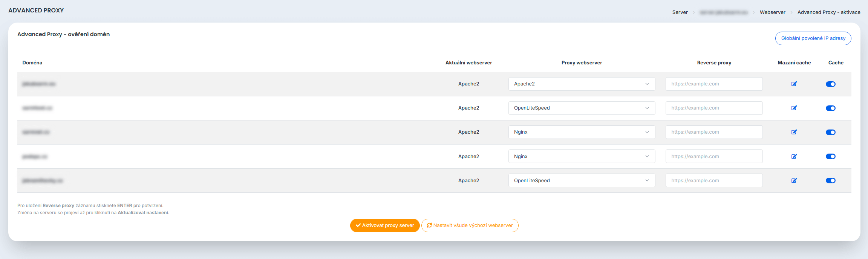The width and height of the screenshot is (868, 259).
Task: Navigate to Webserver breadcrumb item
Action: point(772,12)
